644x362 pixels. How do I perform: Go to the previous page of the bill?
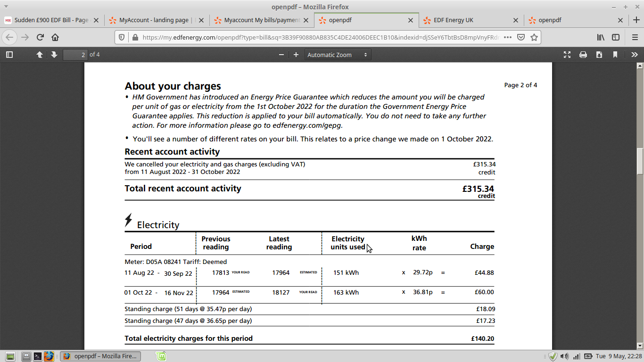pos(40,54)
